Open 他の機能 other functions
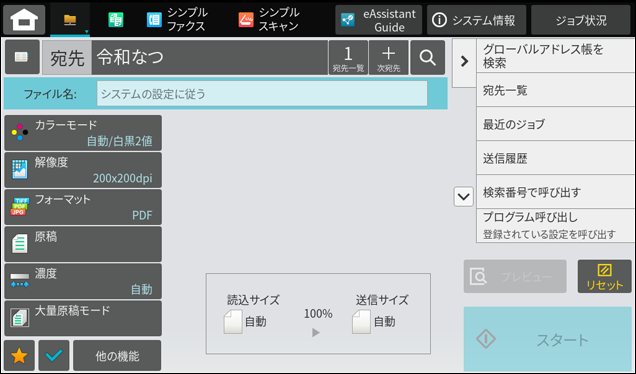Viewport: 636px width, 374px height. tap(117, 355)
